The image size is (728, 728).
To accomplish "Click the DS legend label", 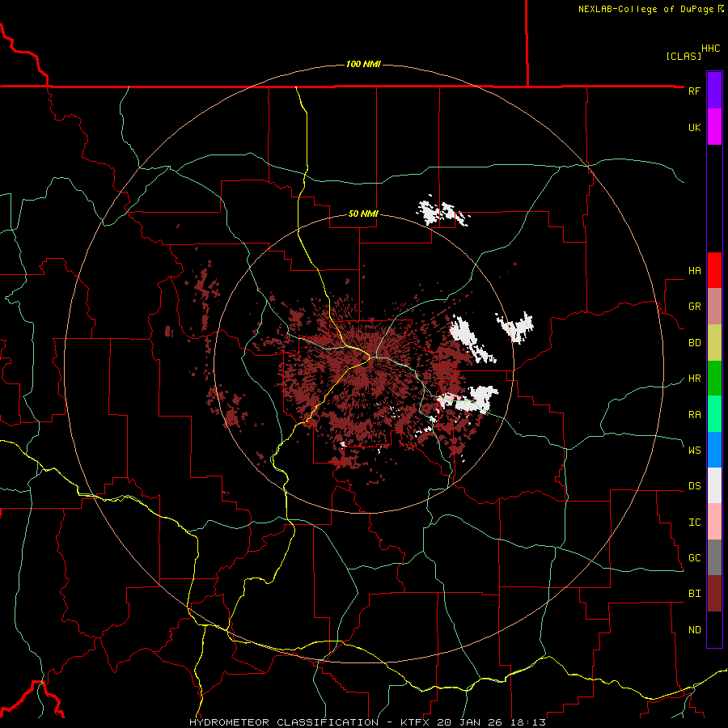I will tap(694, 486).
